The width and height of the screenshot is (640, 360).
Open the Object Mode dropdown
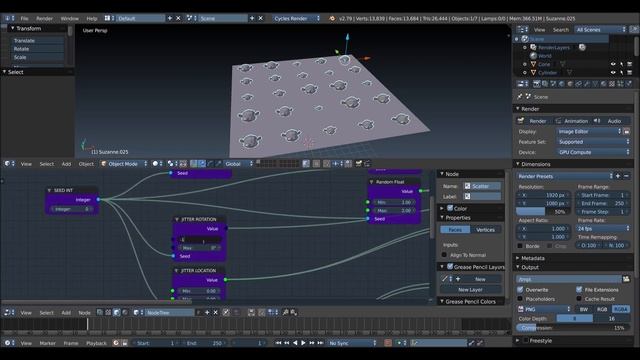click(x=124, y=164)
